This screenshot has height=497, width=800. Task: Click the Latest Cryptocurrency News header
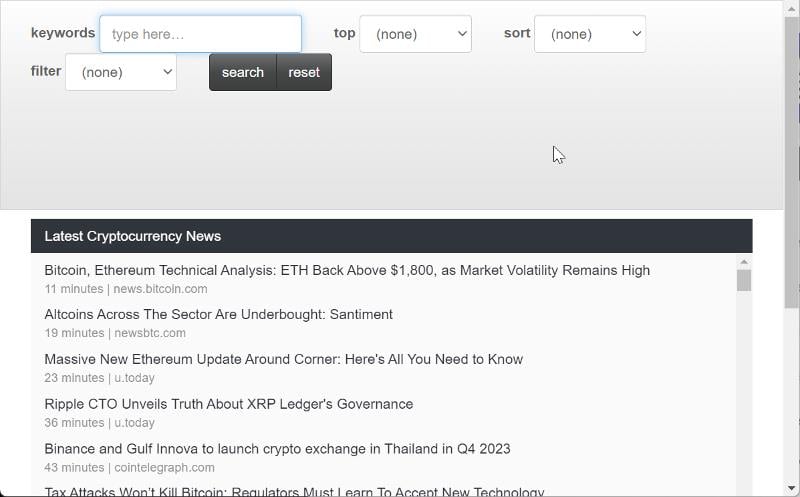point(391,236)
